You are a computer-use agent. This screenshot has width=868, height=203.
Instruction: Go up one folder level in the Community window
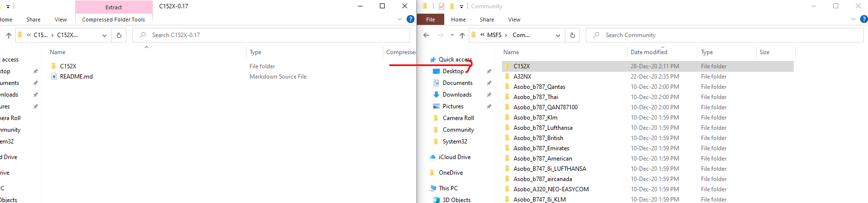(462, 35)
